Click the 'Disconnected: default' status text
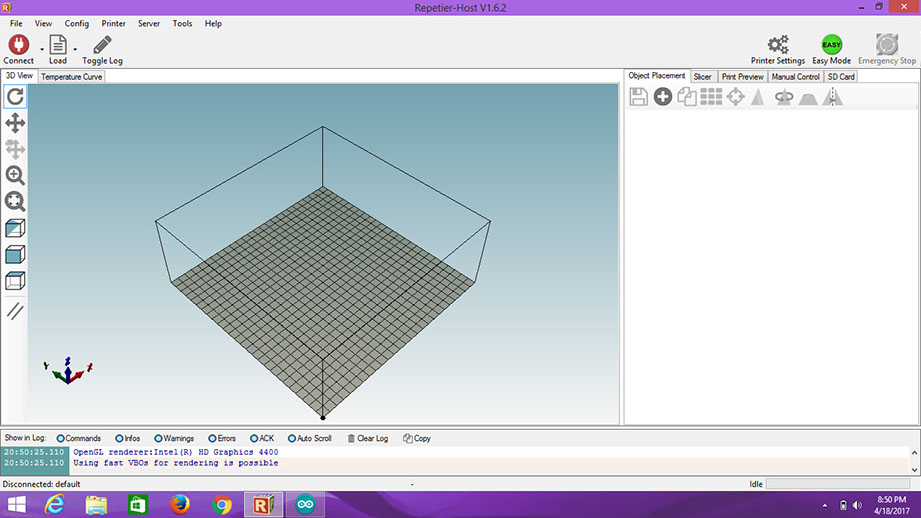This screenshot has width=921, height=518. (42, 484)
